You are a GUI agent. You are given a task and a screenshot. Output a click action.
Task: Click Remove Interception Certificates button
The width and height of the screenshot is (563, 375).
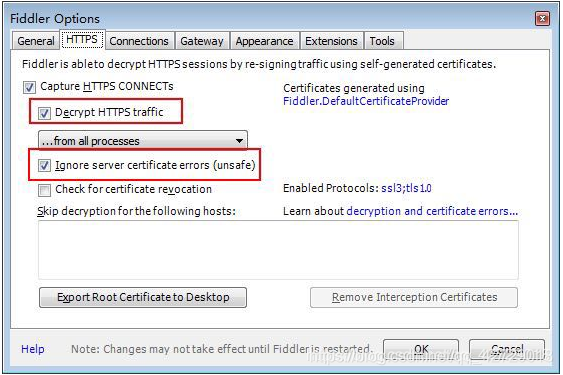(414, 297)
